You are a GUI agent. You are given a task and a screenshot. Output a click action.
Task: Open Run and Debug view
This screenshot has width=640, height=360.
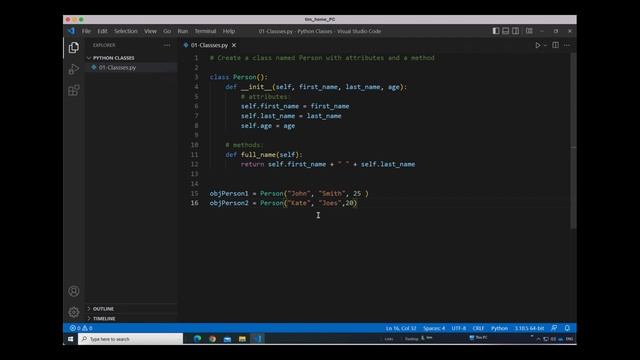pos(74,69)
